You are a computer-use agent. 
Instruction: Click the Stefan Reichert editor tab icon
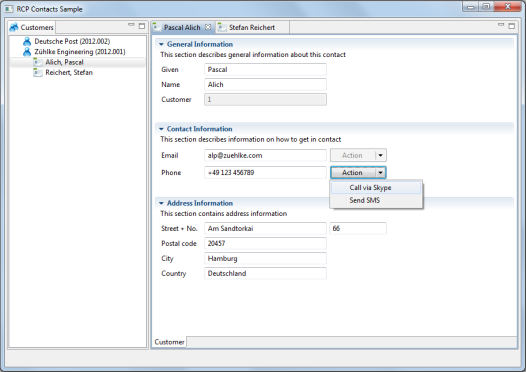(x=222, y=27)
